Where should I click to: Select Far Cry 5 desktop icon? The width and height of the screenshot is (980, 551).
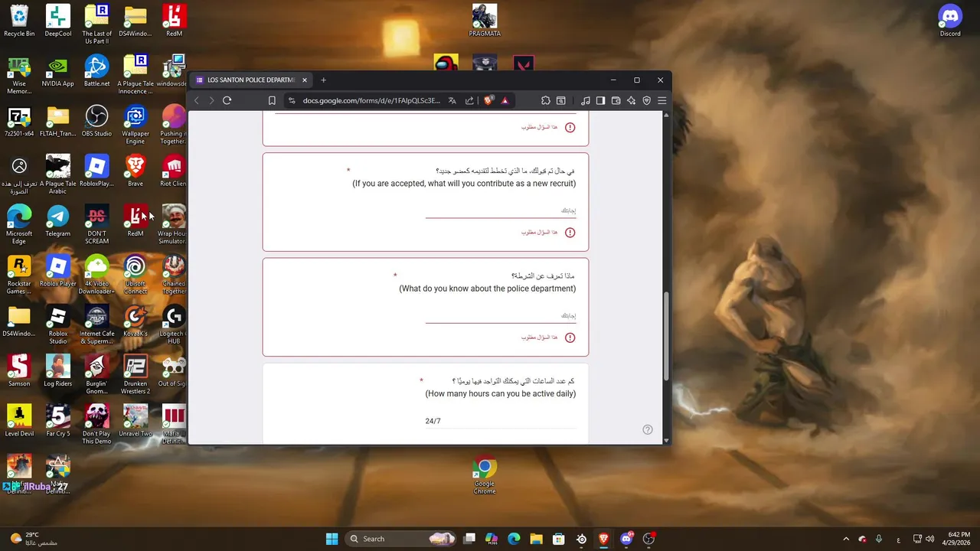point(58,421)
